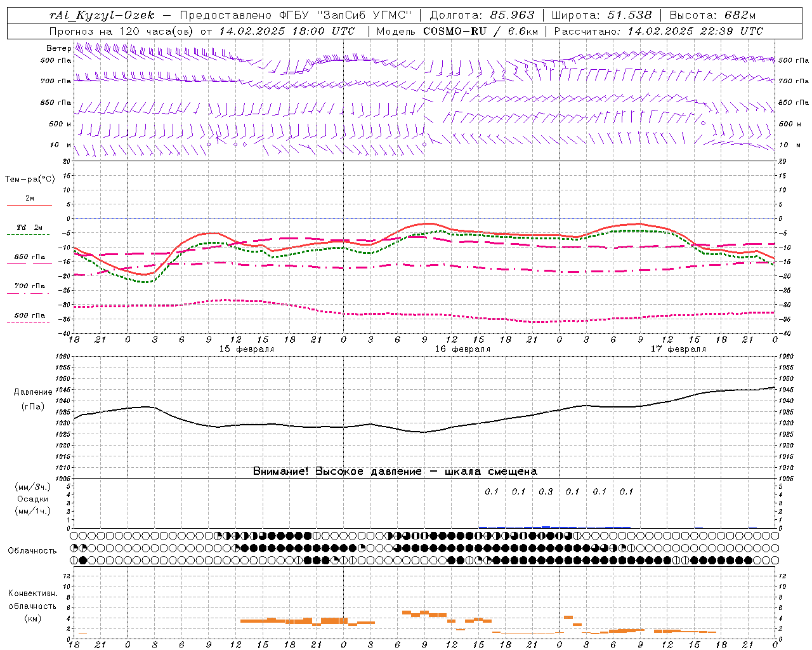Click the 0.3 precipitation value

[x=546, y=491]
